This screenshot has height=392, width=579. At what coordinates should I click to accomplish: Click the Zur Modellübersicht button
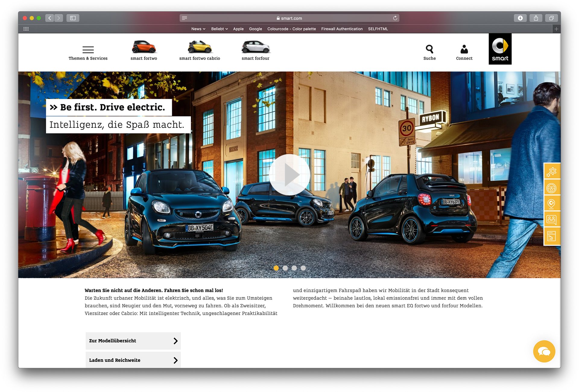pos(133,341)
